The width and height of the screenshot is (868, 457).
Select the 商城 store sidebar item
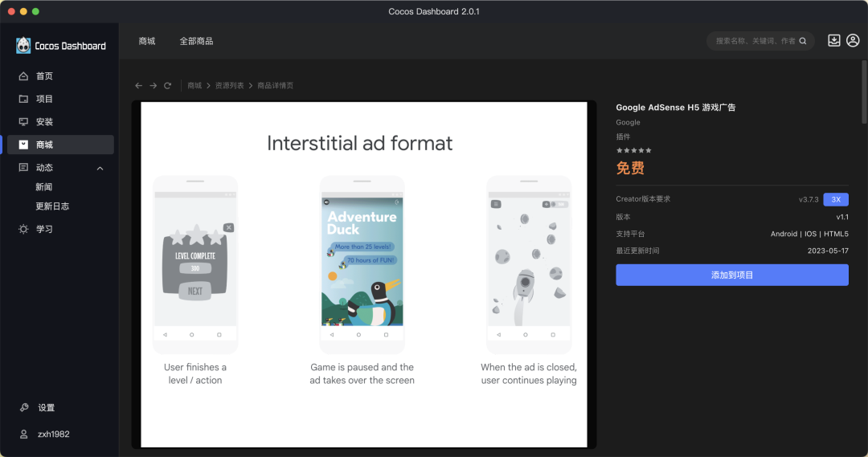click(60, 145)
